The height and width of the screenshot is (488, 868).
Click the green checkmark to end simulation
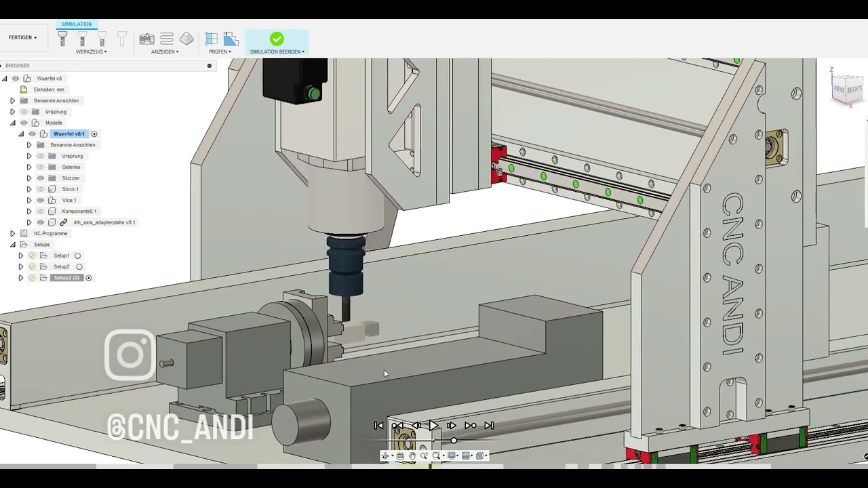(277, 39)
